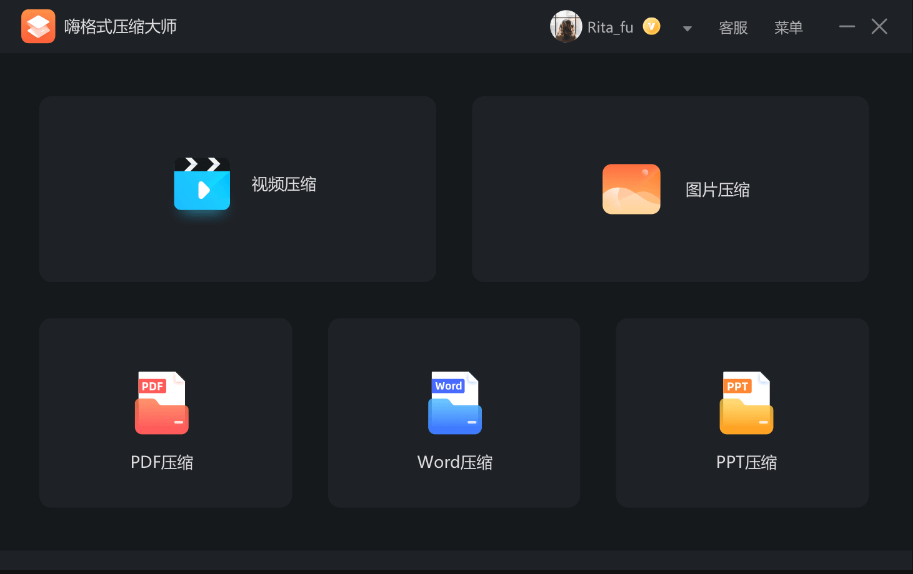Click the orange app logo icon
The height and width of the screenshot is (574, 913).
(38, 26)
